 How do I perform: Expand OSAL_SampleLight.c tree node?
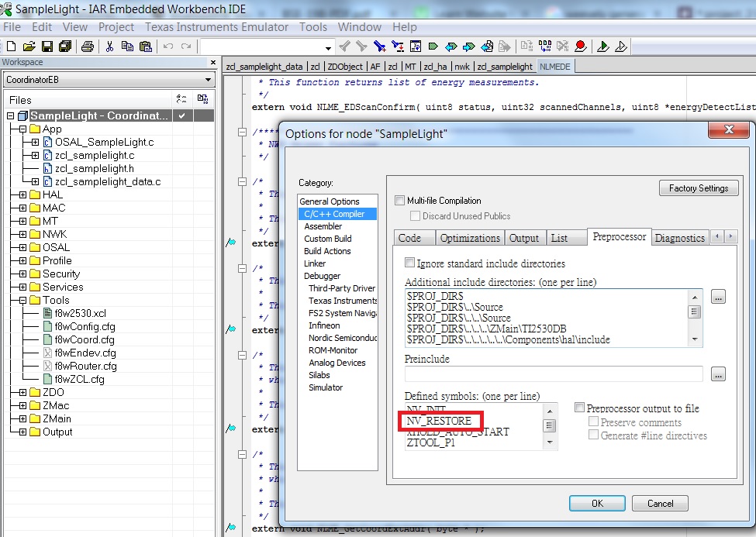tap(35, 143)
